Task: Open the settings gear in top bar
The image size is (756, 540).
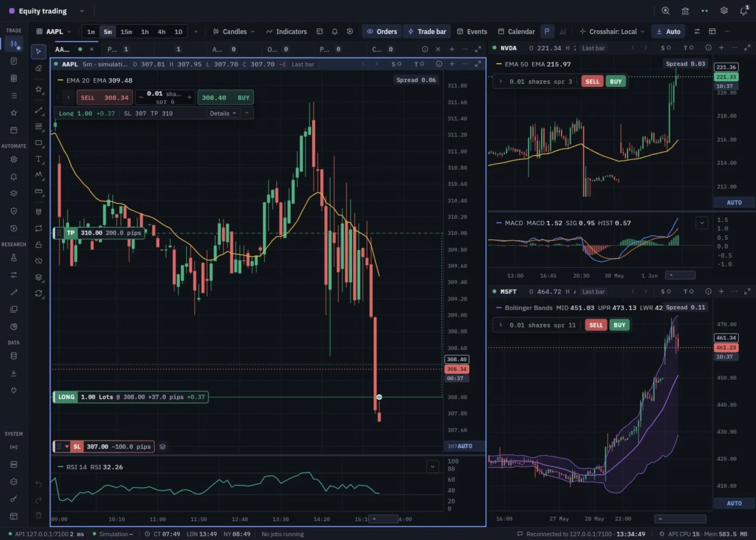Action: [724, 11]
